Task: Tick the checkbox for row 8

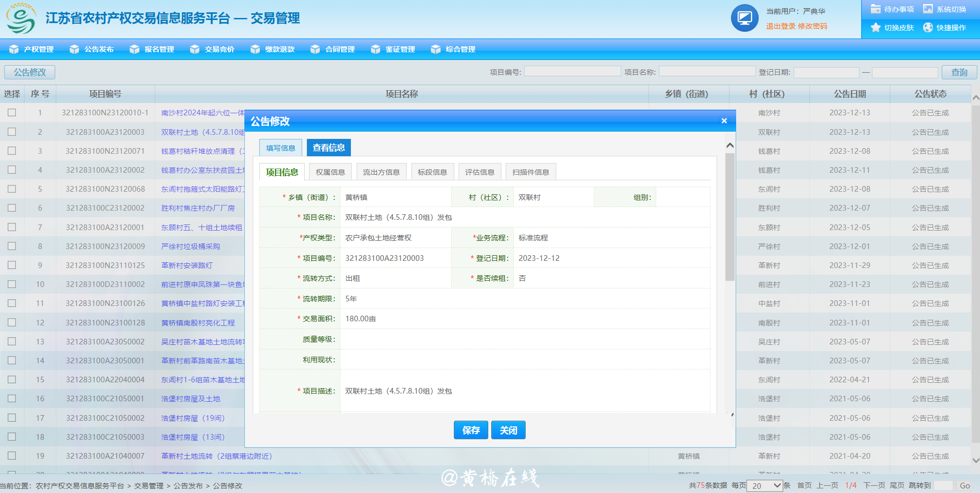Action: click(12, 246)
